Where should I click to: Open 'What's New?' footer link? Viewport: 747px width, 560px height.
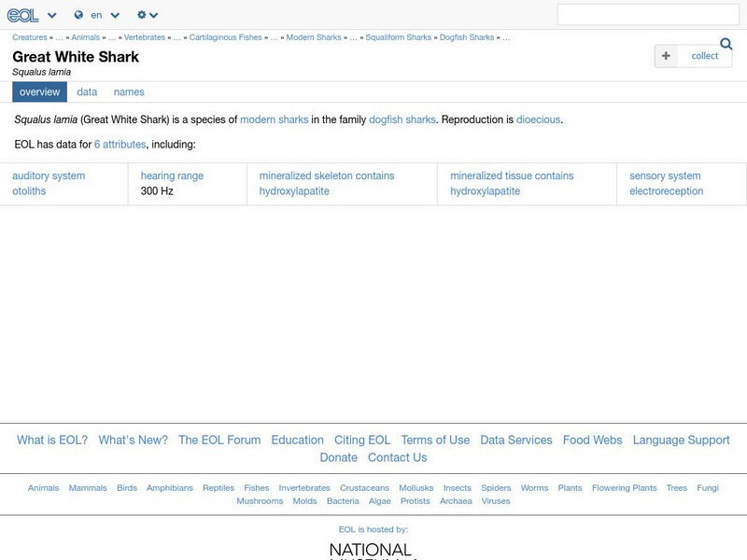[133, 440]
